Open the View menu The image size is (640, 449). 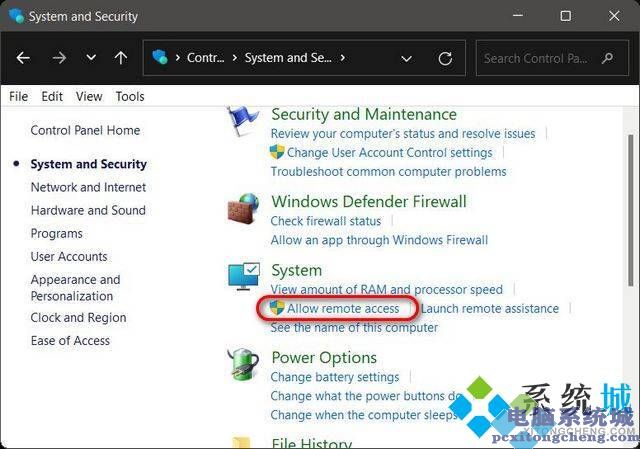(x=89, y=97)
